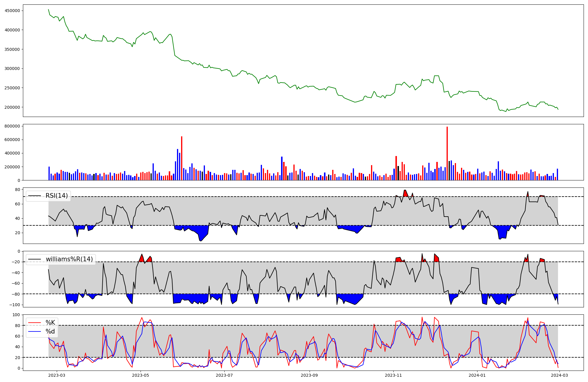Click the 2023-03 date tick label
This screenshot has width=588, height=382.
(56, 375)
